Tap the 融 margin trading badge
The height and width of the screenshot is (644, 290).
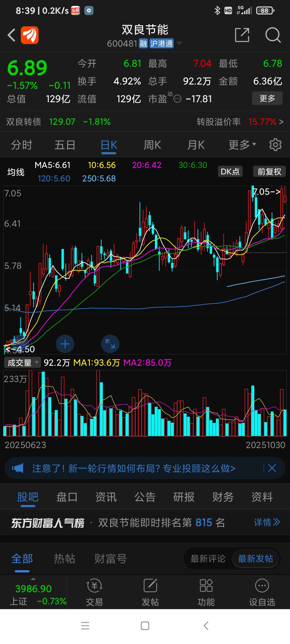[143, 43]
